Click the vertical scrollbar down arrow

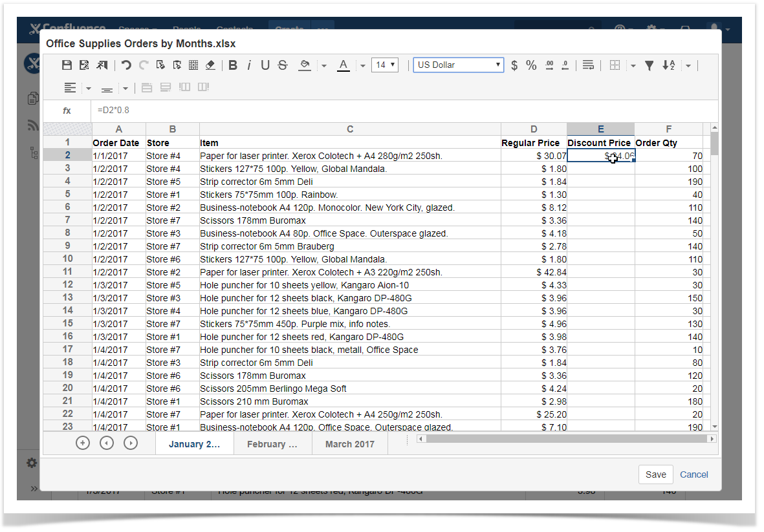click(714, 427)
